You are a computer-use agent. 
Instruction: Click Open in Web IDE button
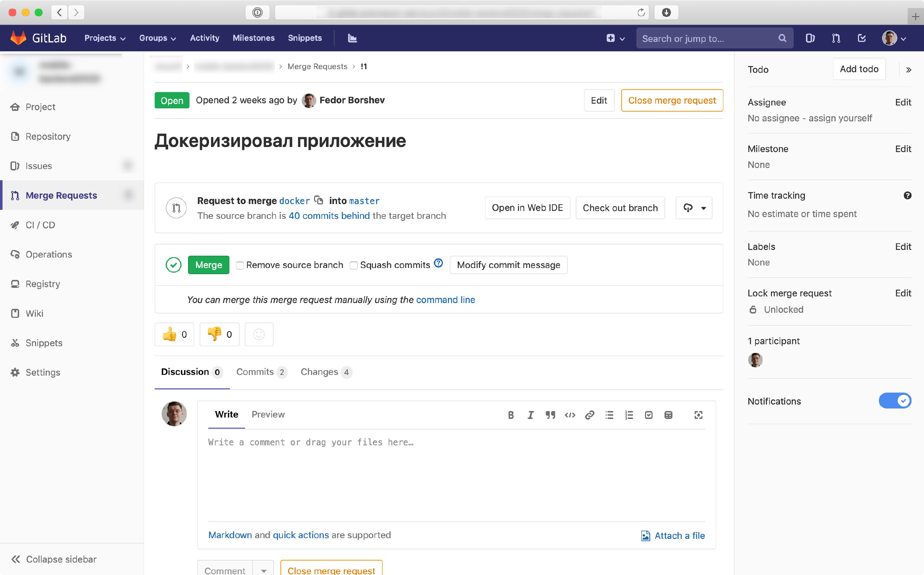coord(527,208)
